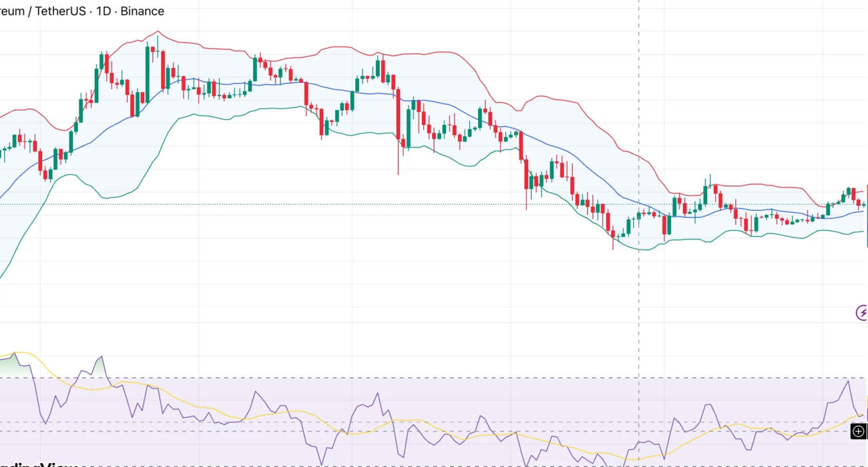
Task: Click the black plus icon beside RSI pane
Action: click(859, 432)
